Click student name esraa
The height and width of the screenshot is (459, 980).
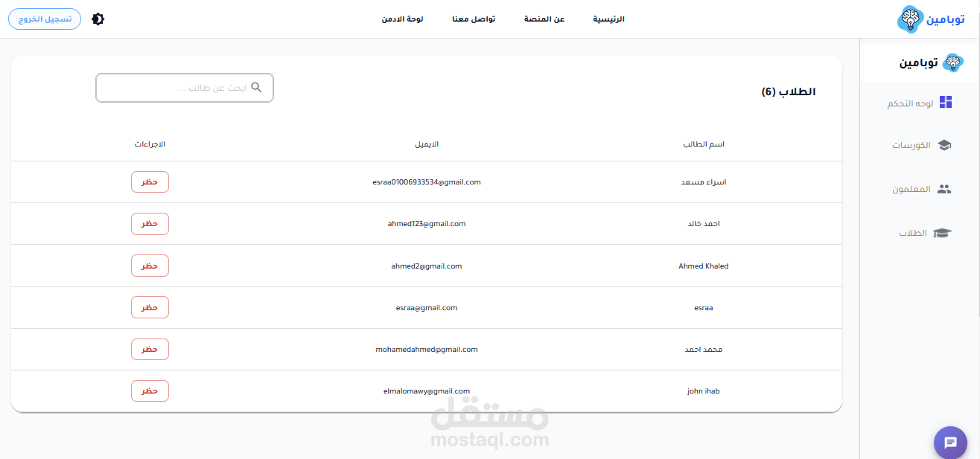click(704, 307)
